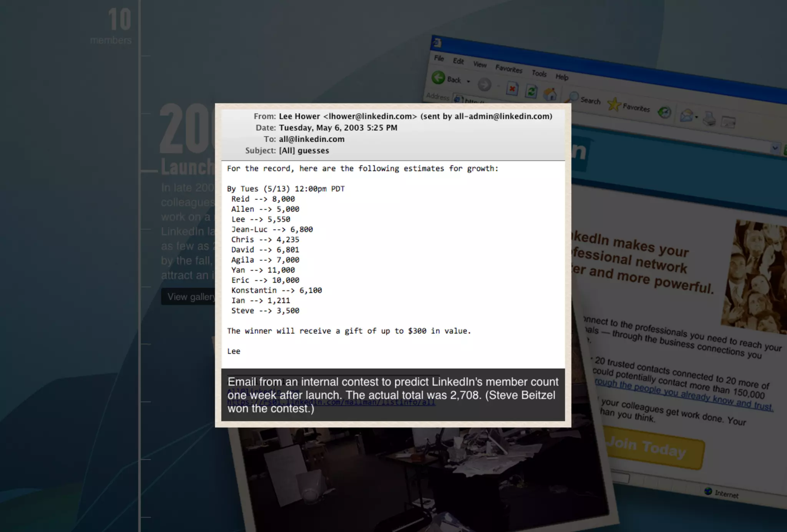This screenshot has height=532, width=787.
Task: Click the Home icon in browser toolbar
Action: click(550, 94)
